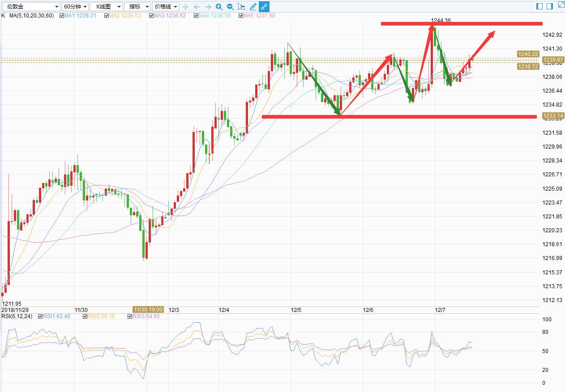Screen dimensions: 565x392
Task: Zoom out of the K-line chart
Action: [x=230, y=7]
